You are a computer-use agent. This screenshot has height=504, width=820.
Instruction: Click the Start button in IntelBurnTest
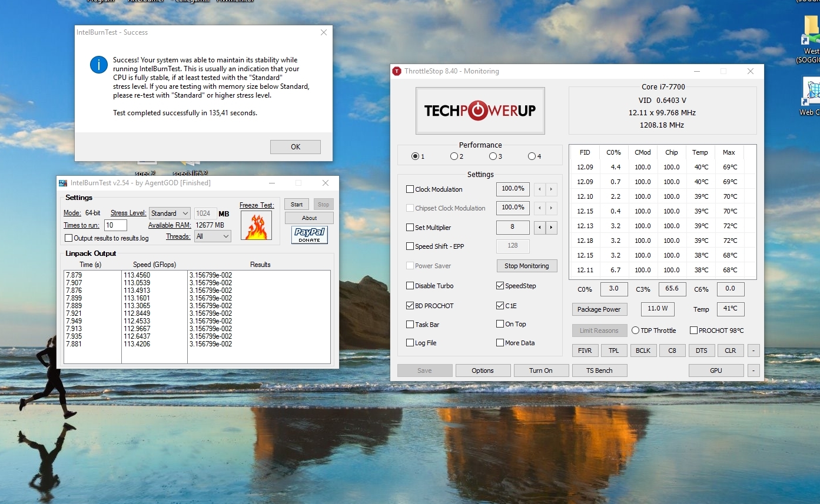tap(297, 204)
